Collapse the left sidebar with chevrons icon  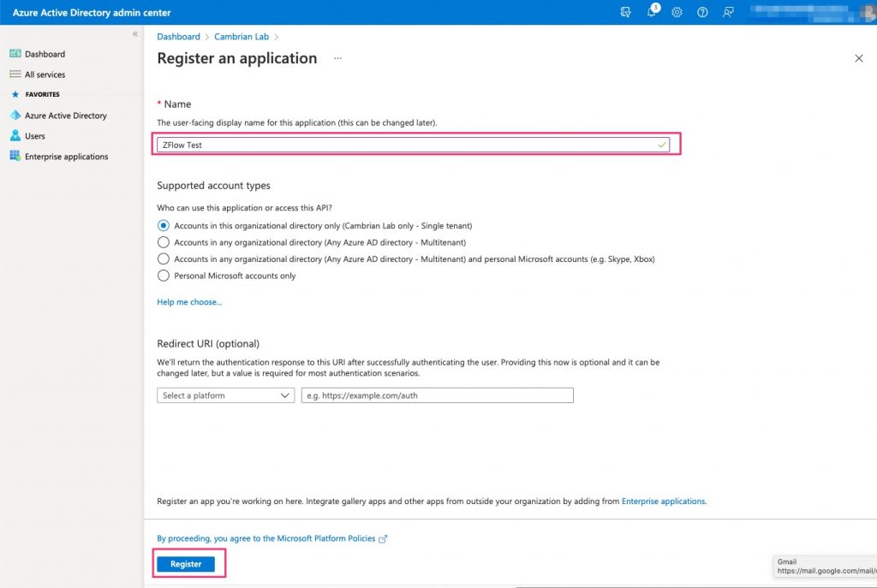click(134, 34)
